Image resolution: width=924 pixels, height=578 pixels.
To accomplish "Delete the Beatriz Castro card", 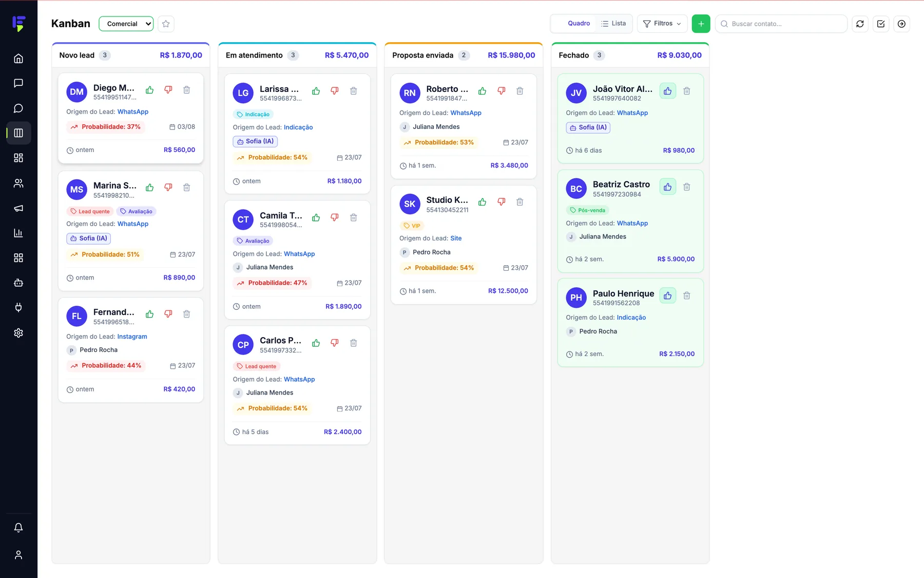I will pos(687,187).
